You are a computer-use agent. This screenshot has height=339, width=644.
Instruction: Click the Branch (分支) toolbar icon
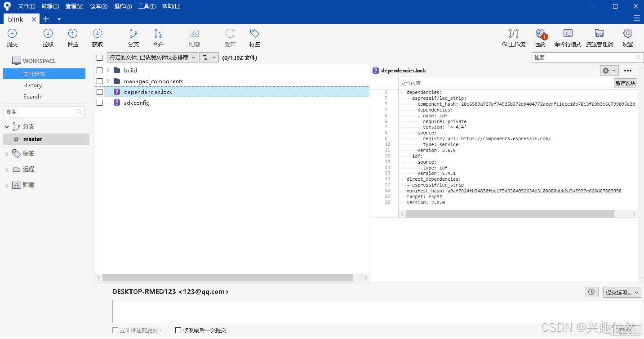click(133, 33)
